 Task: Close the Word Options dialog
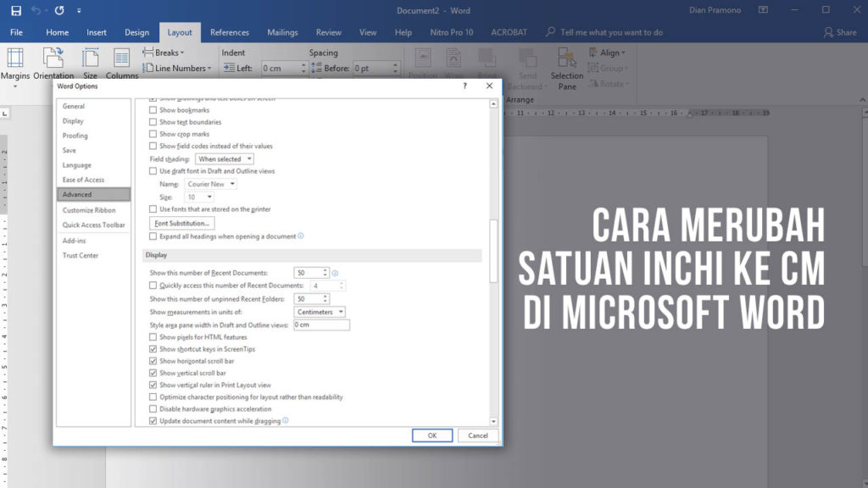(489, 86)
